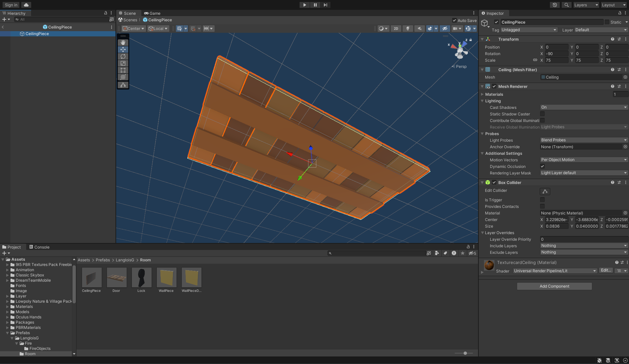Viewport: 629px width, 364px height.
Task: Activate the Hand pan tool
Action: [123, 42]
